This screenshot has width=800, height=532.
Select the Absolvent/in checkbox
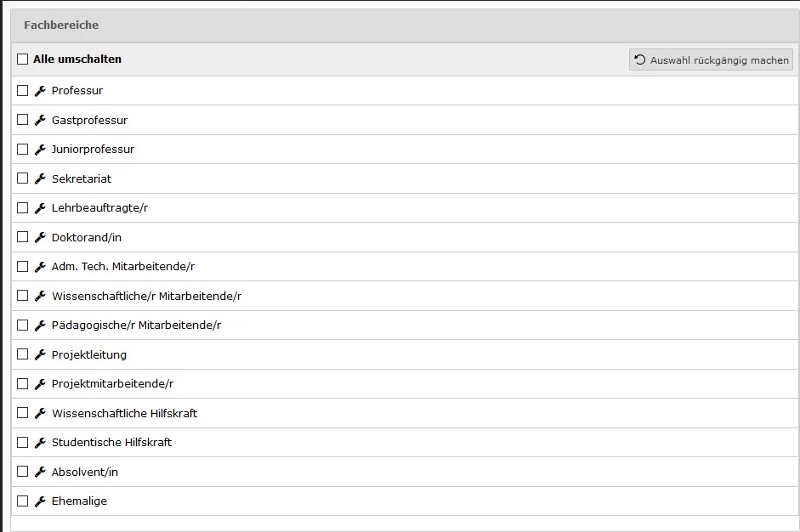[x=23, y=472]
